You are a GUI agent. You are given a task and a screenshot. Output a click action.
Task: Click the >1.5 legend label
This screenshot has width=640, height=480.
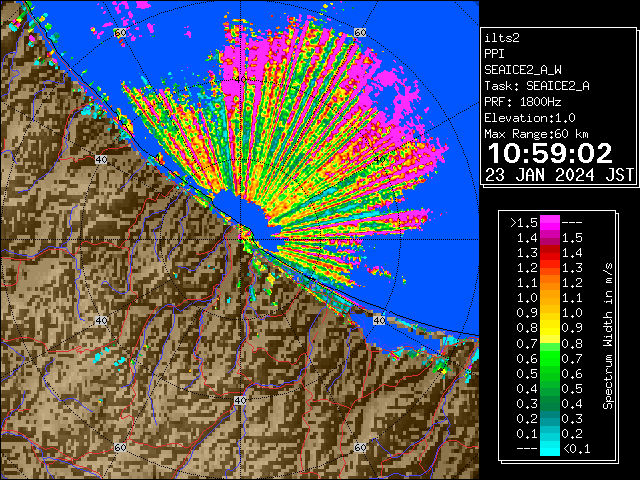[524, 223]
